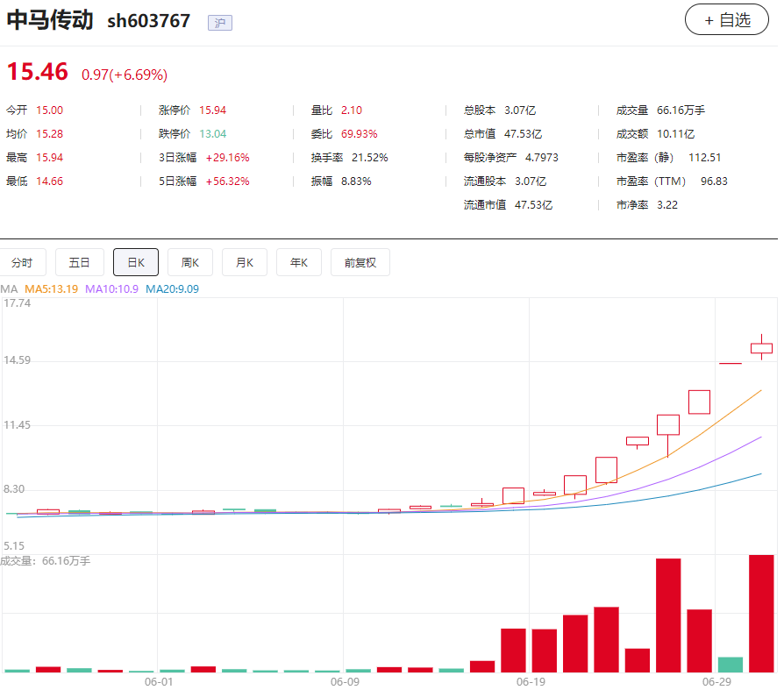Click the stock name 中马传动
Viewport: 784px width, 690px height.
pos(49,20)
